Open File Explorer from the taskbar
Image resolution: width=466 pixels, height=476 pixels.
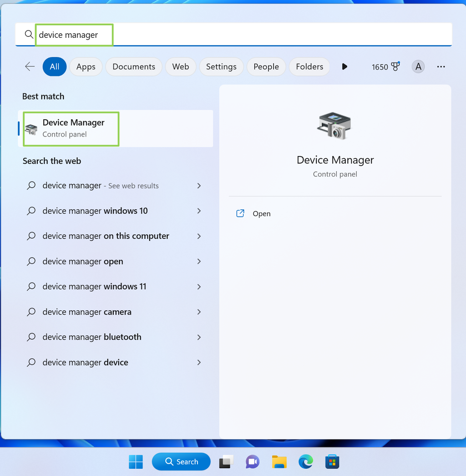(279, 461)
